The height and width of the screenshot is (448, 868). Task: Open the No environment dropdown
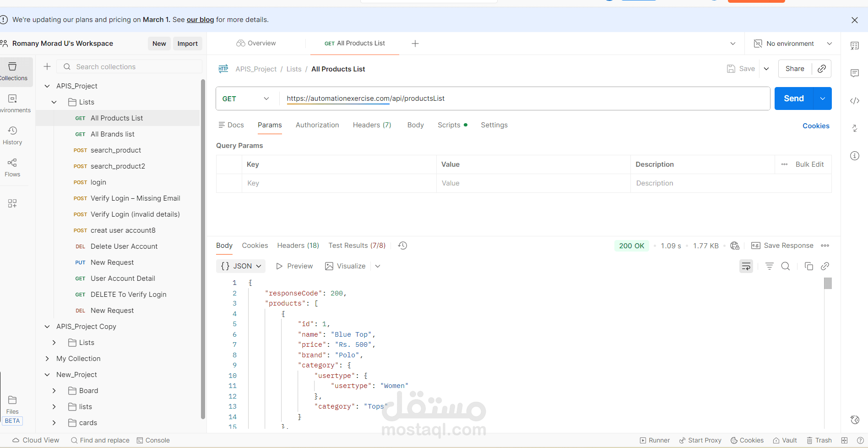tap(793, 44)
